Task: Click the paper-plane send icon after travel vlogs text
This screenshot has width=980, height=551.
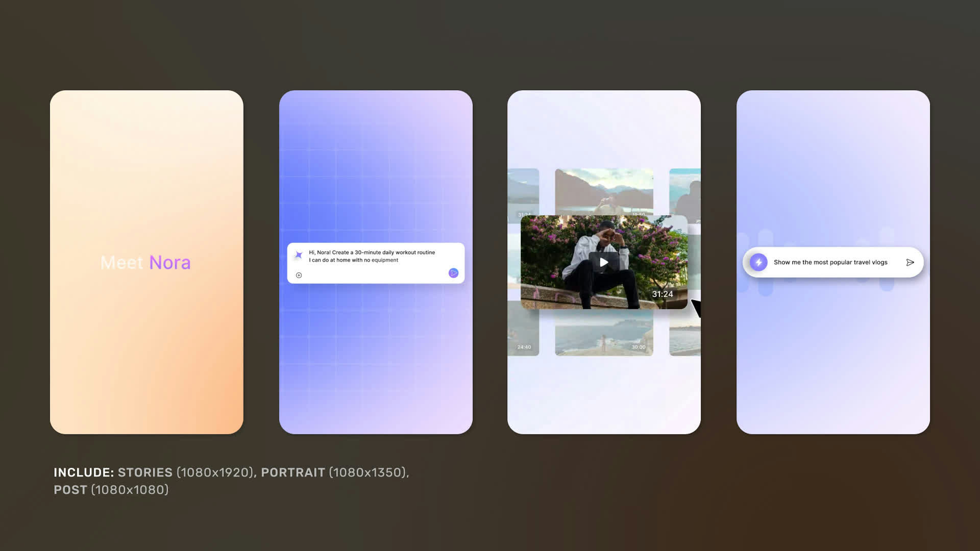Action: coord(910,262)
